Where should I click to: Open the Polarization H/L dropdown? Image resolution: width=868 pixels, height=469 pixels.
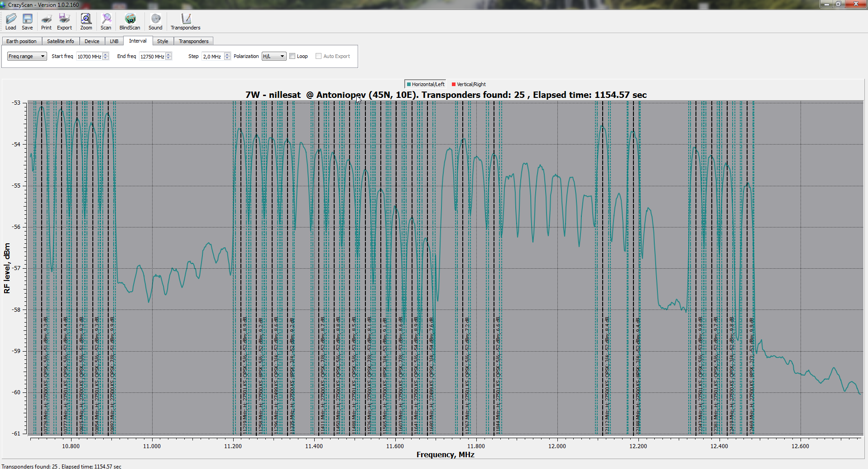(274, 56)
